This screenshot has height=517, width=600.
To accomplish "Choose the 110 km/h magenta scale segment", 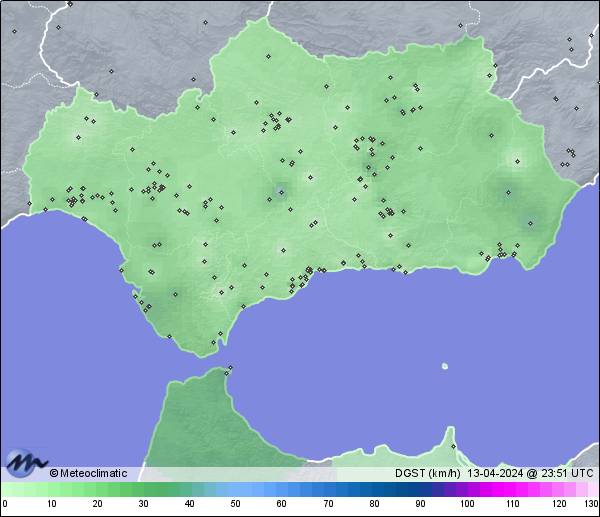I will coord(512,489).
